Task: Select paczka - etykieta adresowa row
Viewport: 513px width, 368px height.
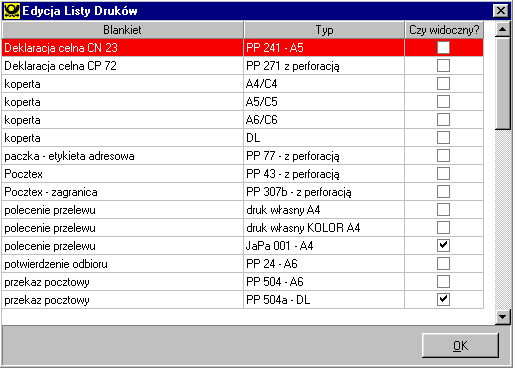Action: point(243,156)
